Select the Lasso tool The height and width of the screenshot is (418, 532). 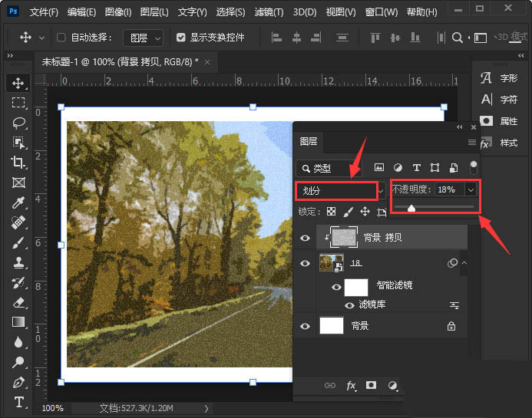[18, 123]
